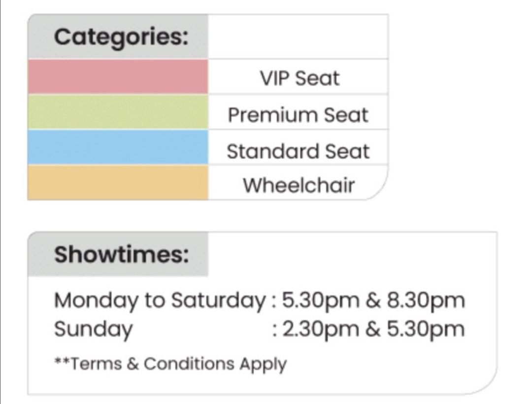532x404 pixels.
Task: Select the 2.30pm Sunday showtime
Action: [x=320, y=329]
